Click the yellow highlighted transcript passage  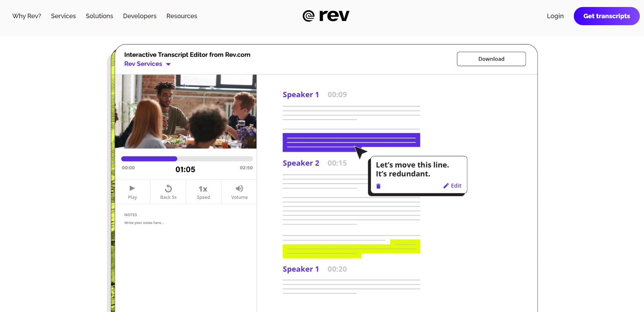[351, 249]
